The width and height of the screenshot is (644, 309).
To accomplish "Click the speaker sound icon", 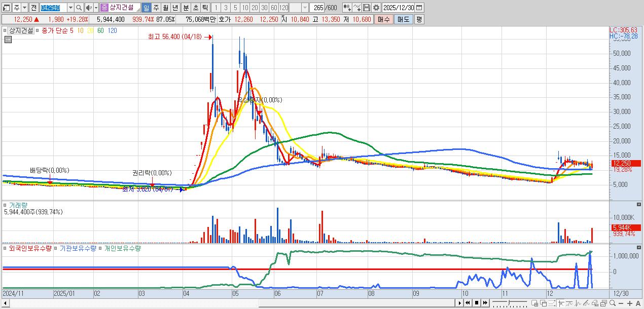I will coord(89,8).
